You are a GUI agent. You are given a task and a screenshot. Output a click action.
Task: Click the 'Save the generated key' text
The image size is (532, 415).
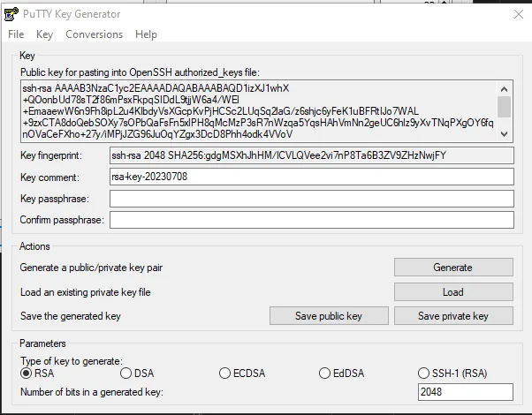pyautogui.click(x=71, y=316)
